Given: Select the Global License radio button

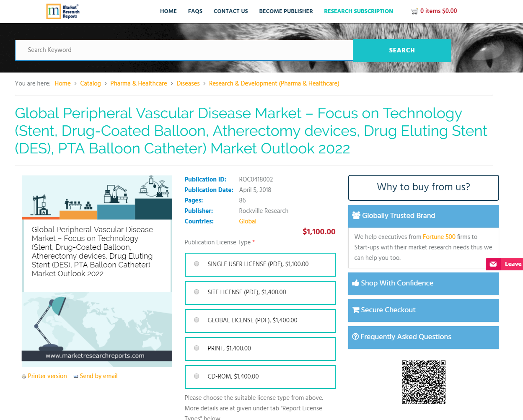Looking at the screenshot, I should pos(197,320).
